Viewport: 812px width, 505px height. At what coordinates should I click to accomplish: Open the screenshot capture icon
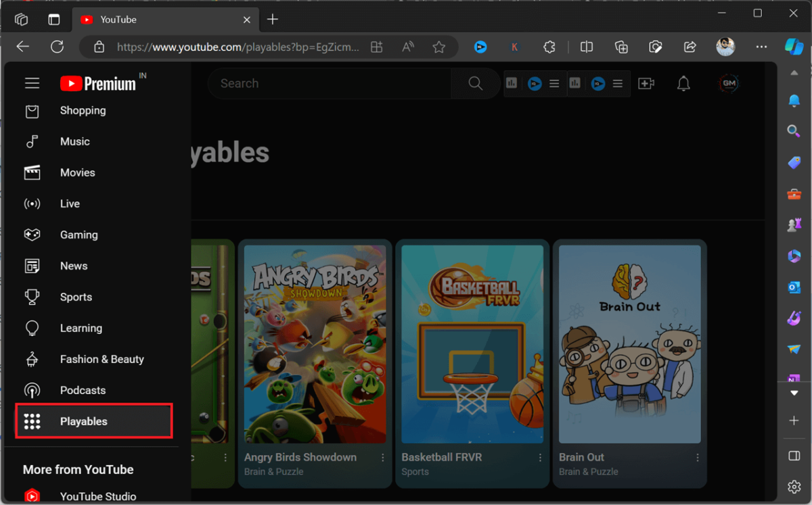tap(655, 47)
